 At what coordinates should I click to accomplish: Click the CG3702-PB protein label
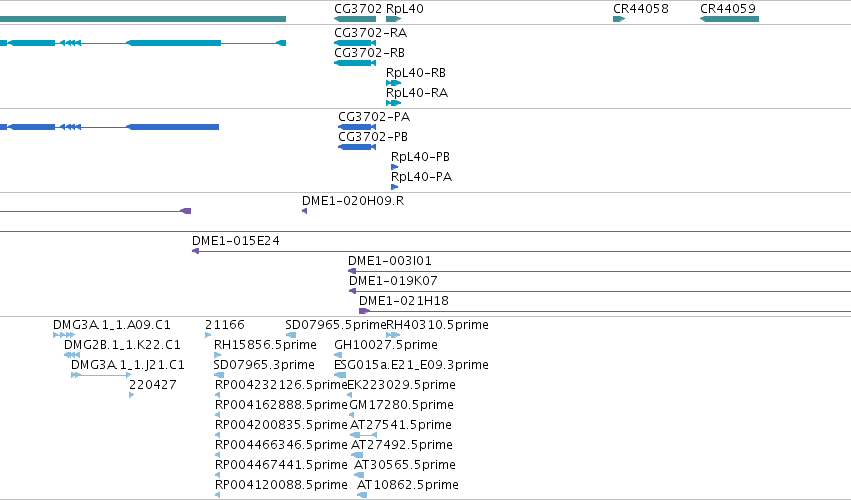pyautogui.click(x=373, y=137)
